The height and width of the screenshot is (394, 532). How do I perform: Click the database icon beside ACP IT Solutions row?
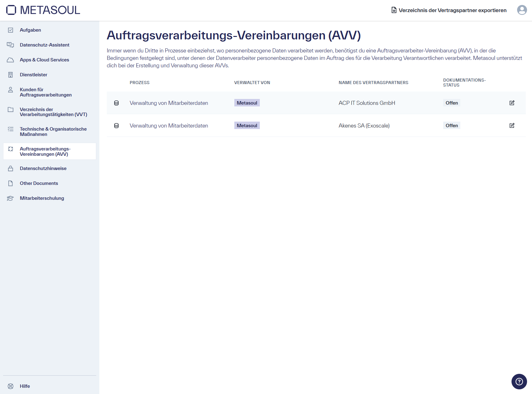(116, 103)
